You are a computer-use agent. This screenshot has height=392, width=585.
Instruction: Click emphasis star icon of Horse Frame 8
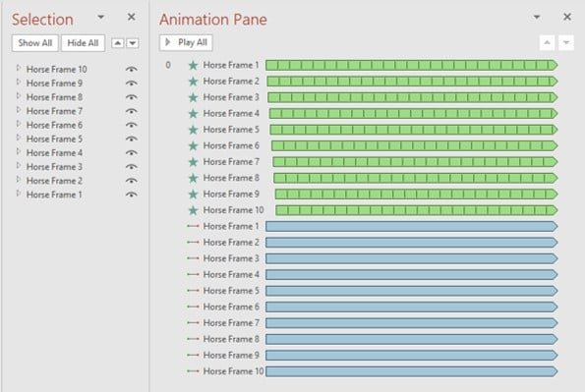pos(193,178)
